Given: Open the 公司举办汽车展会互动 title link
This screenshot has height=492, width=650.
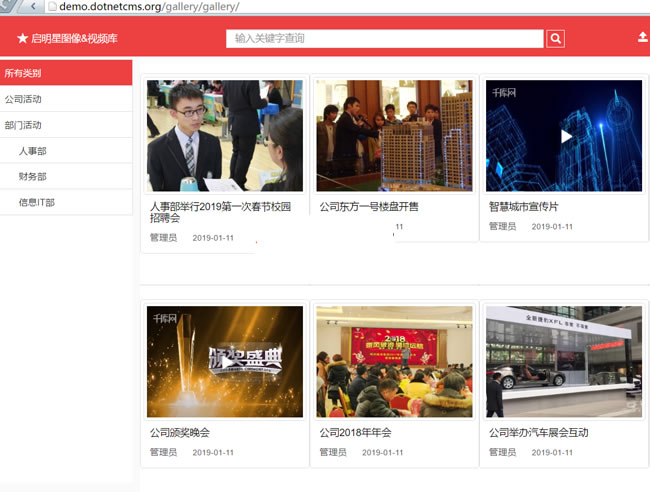Looking at the screenshot, I should coord(539,433).
